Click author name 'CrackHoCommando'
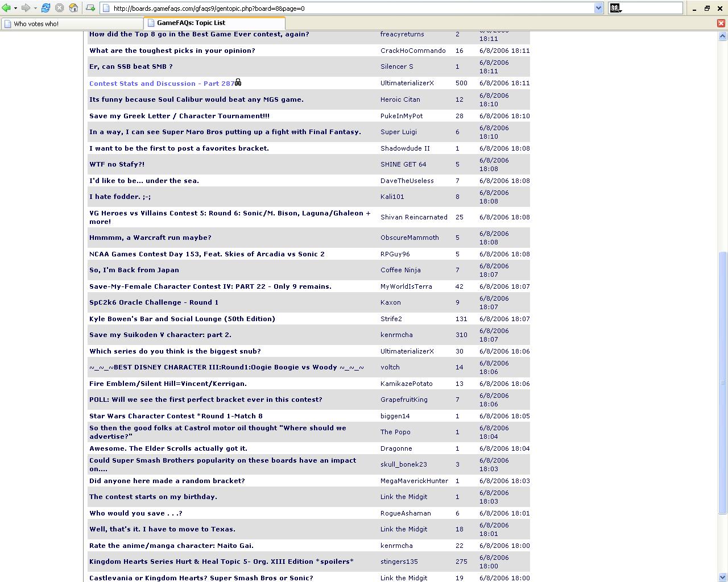The image size is (728, 582). [x=413, y=51]
